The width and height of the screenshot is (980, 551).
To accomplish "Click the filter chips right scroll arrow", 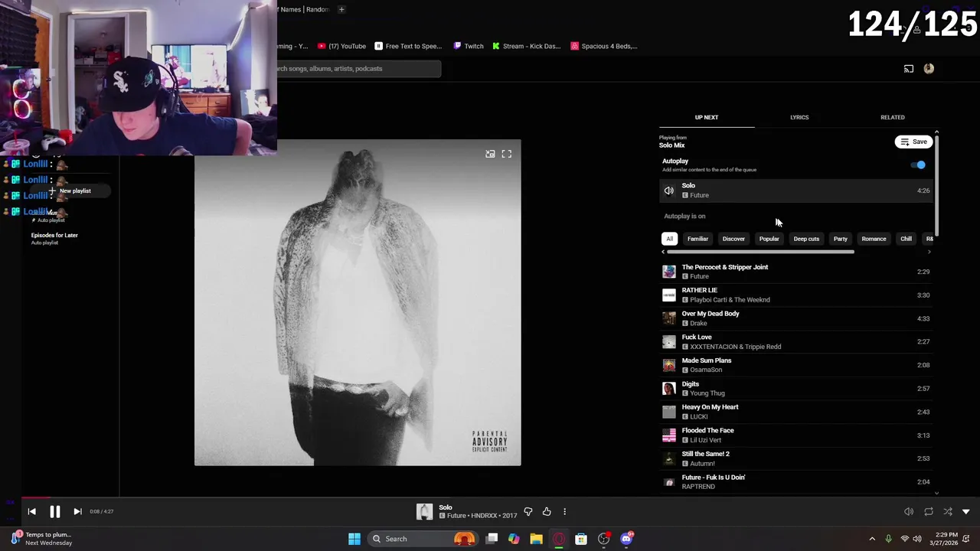I will tap(929, 252).
